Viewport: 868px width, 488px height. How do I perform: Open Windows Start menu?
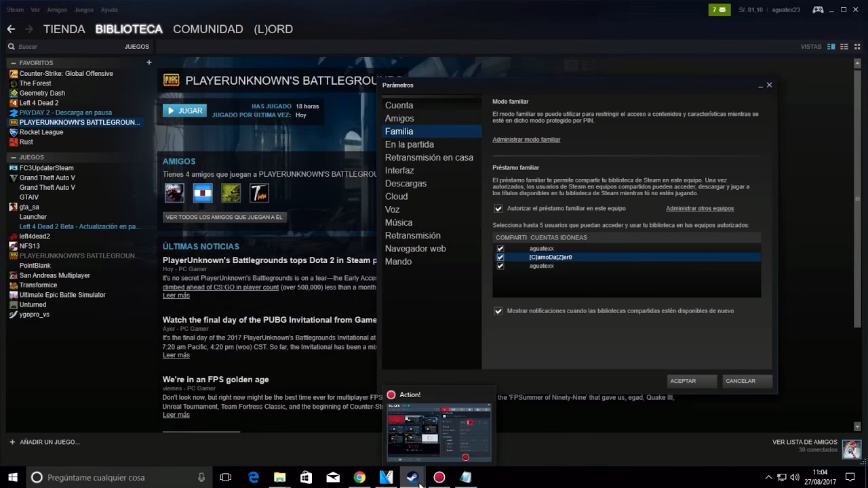(12, 477)
